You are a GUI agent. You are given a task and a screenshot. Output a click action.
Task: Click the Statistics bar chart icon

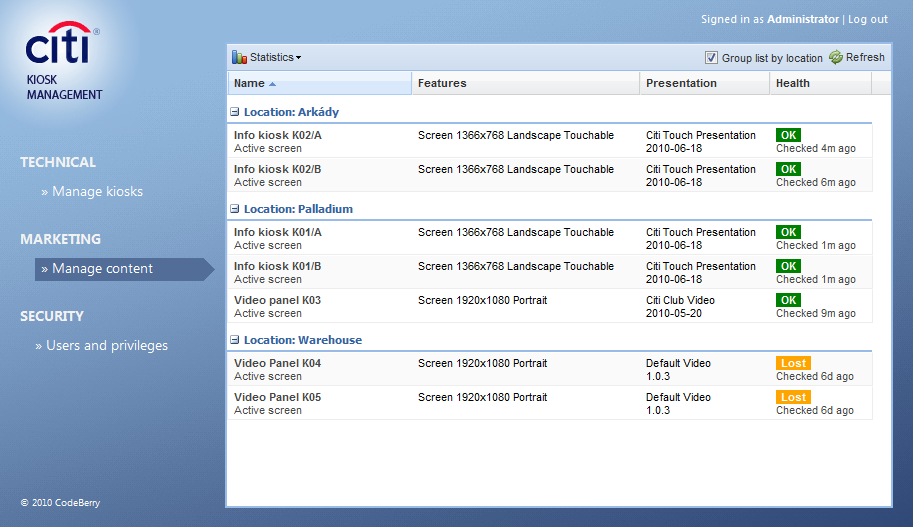tap(239, 57)
